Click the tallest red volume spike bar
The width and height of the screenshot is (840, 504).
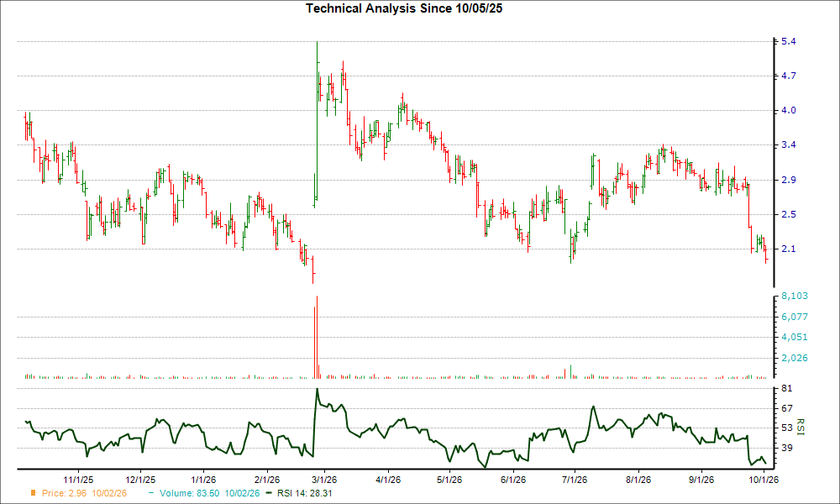[x=318, y=338]
